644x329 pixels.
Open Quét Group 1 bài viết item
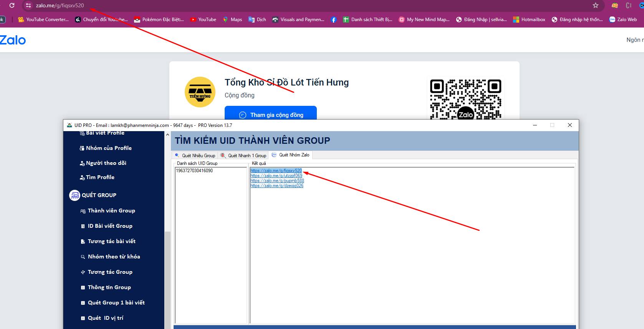[x=113, y=303]
